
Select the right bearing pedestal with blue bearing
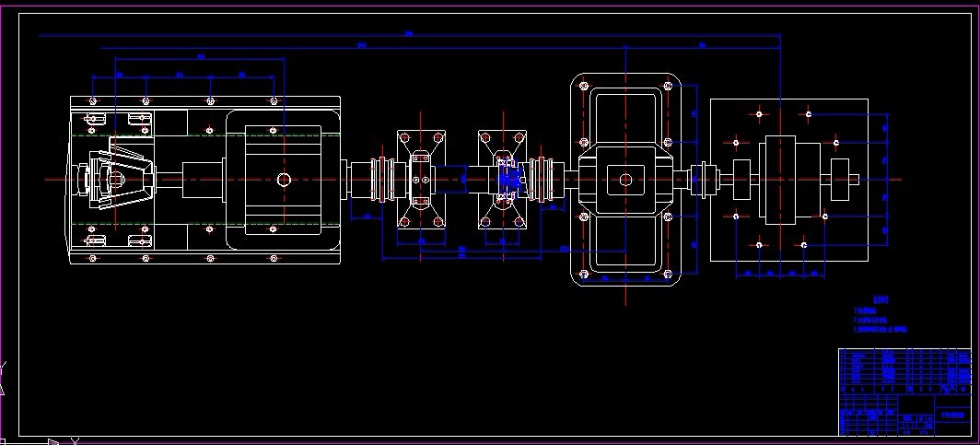503,180
